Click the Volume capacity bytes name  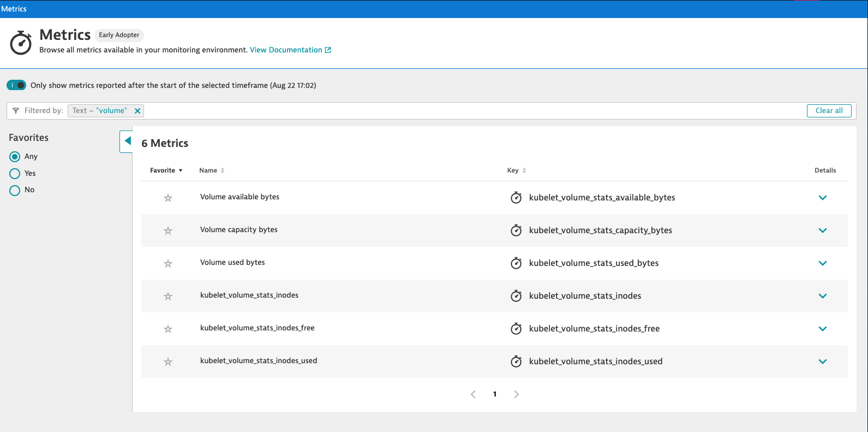239,229
